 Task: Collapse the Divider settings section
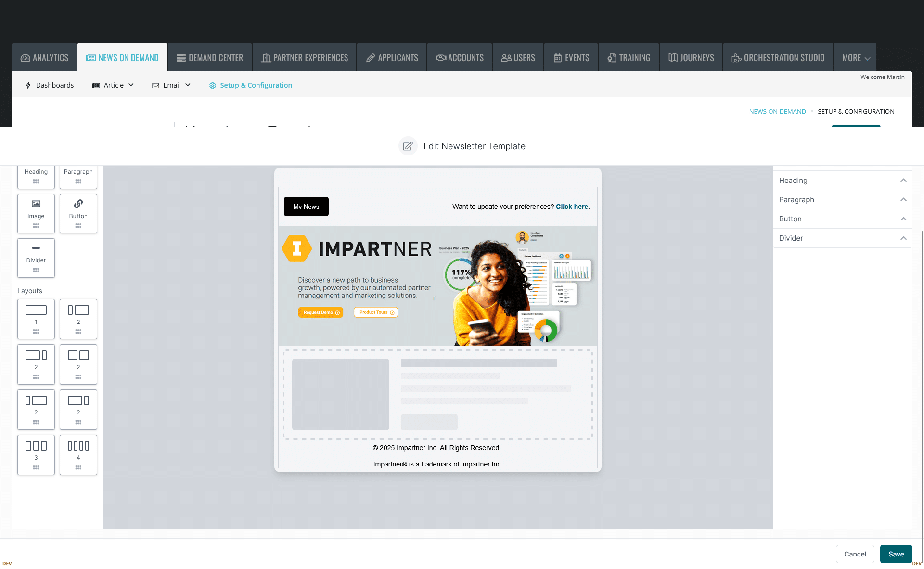click(x=903, y=238)
